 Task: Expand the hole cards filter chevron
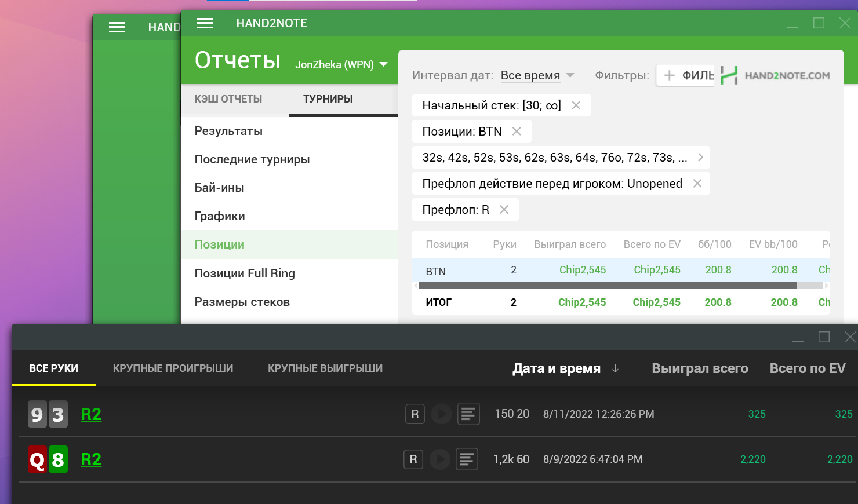point(700,158)
